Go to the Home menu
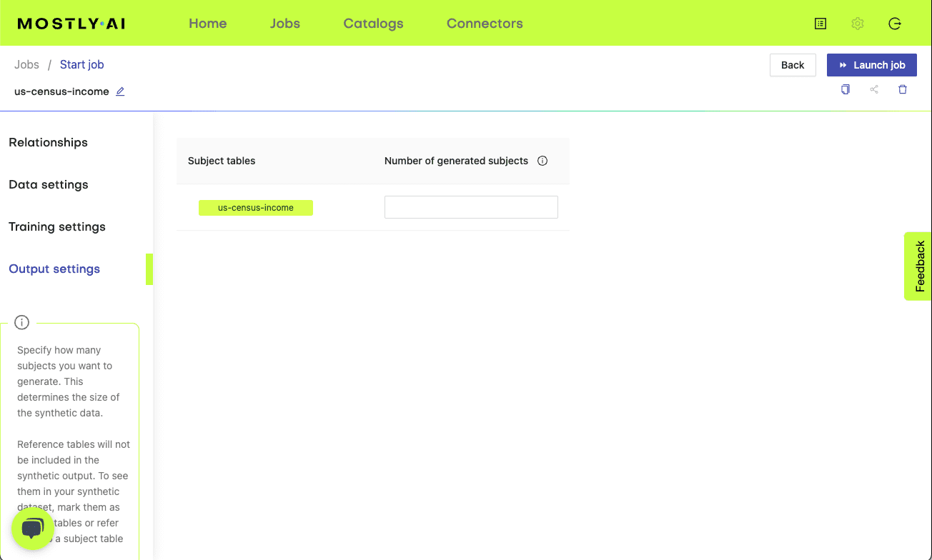 [207, 24]
